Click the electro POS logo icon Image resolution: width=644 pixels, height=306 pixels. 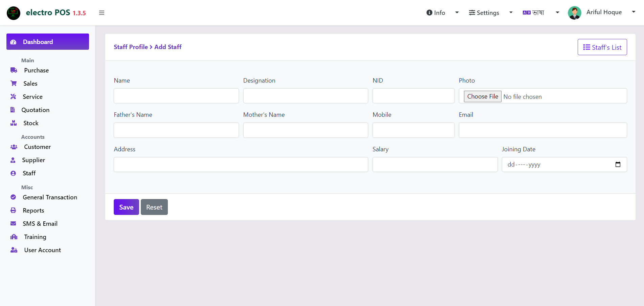click(14, 13)
